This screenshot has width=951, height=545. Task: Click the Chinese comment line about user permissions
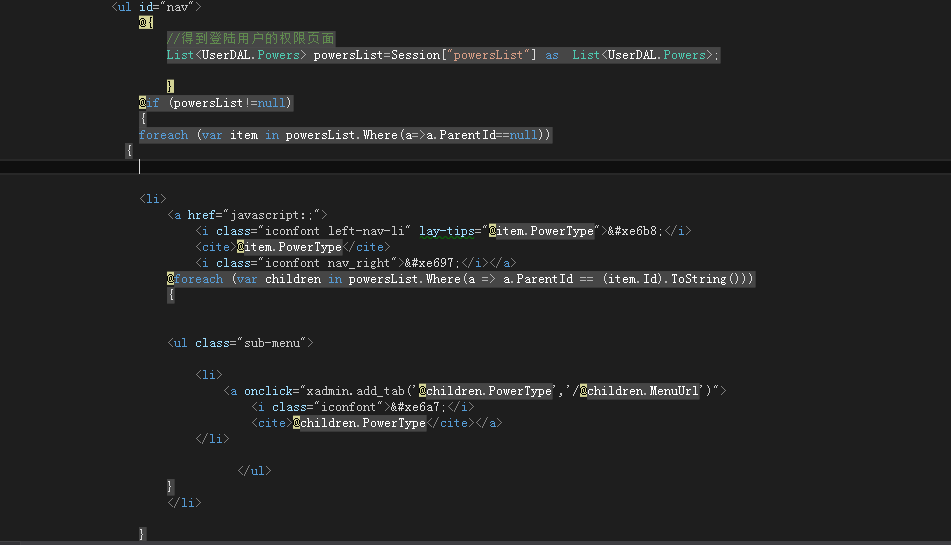(x=250, y=38)
